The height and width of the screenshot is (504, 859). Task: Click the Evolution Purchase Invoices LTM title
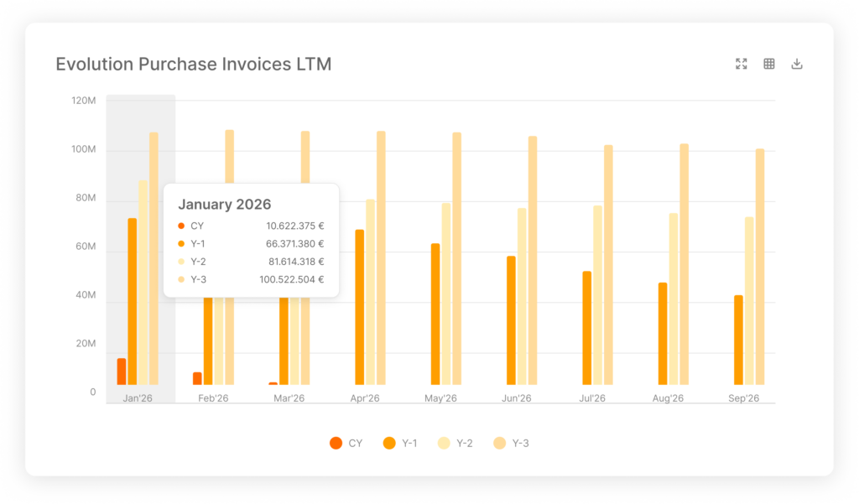pos(194,64)
